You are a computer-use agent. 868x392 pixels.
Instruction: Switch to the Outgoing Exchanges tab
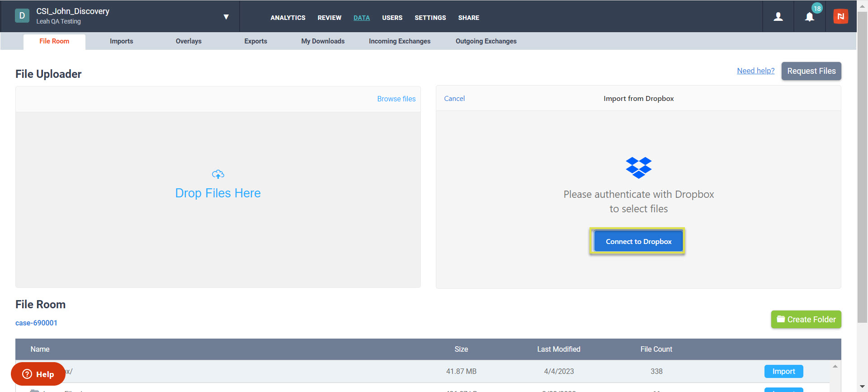click(486, 41)
